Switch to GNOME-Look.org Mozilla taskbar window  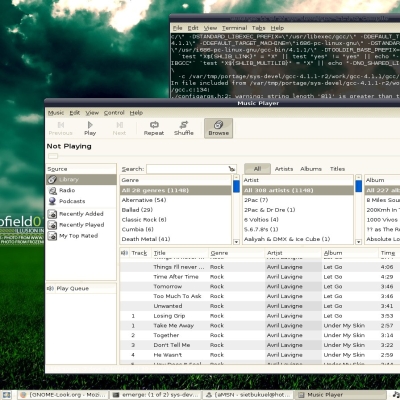coord(63,395)
